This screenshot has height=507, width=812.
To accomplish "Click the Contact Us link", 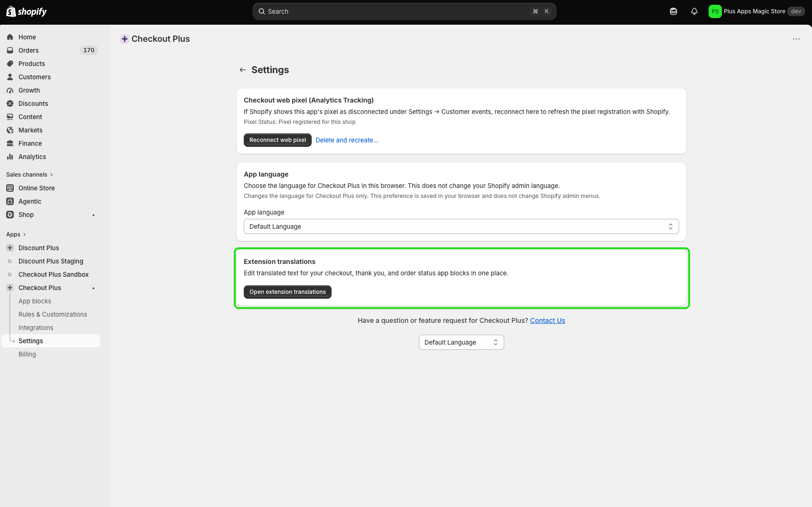I will coord(547,320).
